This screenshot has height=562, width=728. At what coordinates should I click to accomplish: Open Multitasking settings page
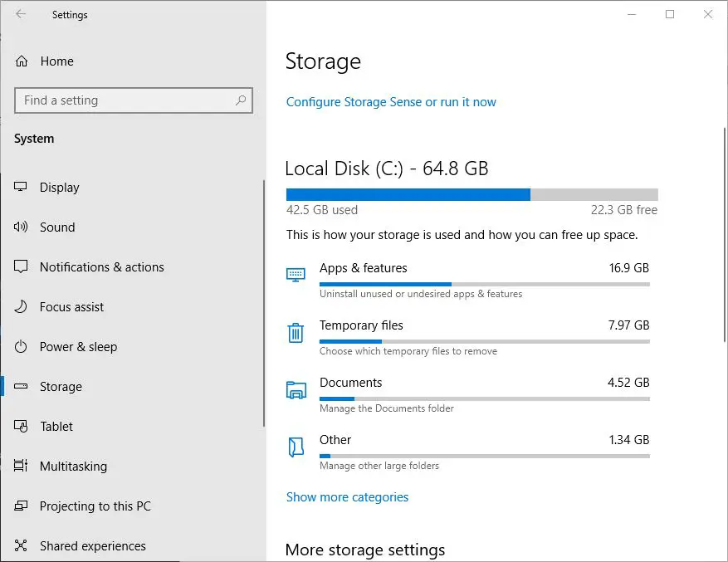pyautogui.click(x=73, y=467)
